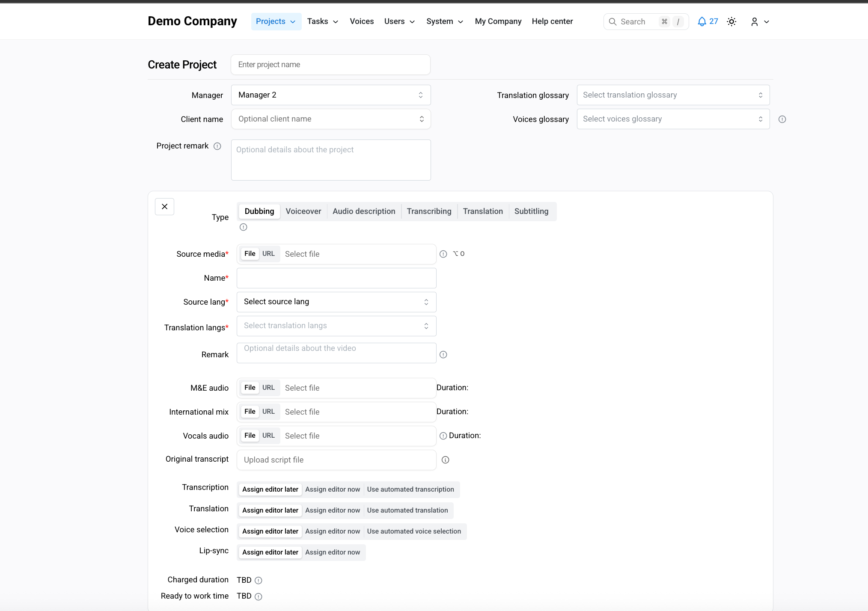Click the notifications bell icon
Viewport: 868px width, 611px height.
[702, 21]
